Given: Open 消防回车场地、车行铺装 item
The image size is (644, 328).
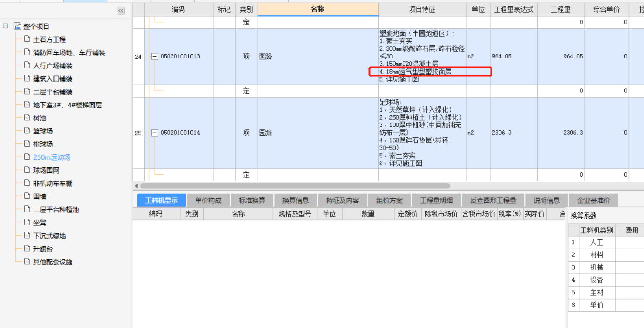Looking at the screenshot, I should tap(69, 52).
